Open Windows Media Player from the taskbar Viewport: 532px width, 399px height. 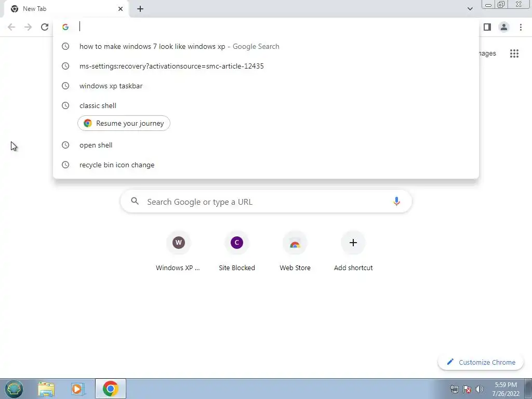[78, 389]
